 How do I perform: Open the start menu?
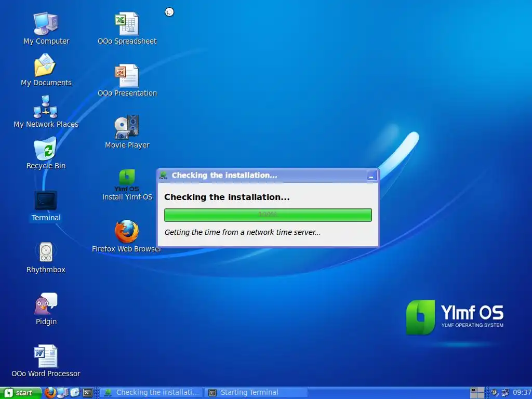coord(21,393)
